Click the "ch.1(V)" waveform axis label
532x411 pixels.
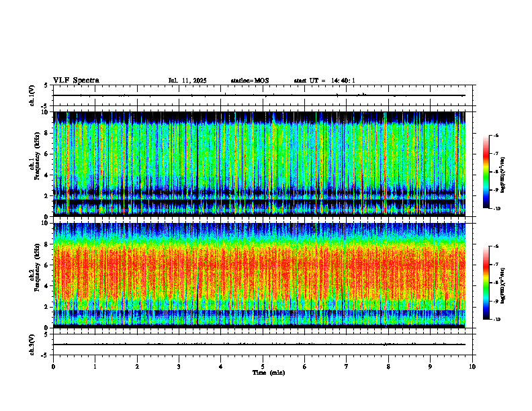click(x=32, y=95)
